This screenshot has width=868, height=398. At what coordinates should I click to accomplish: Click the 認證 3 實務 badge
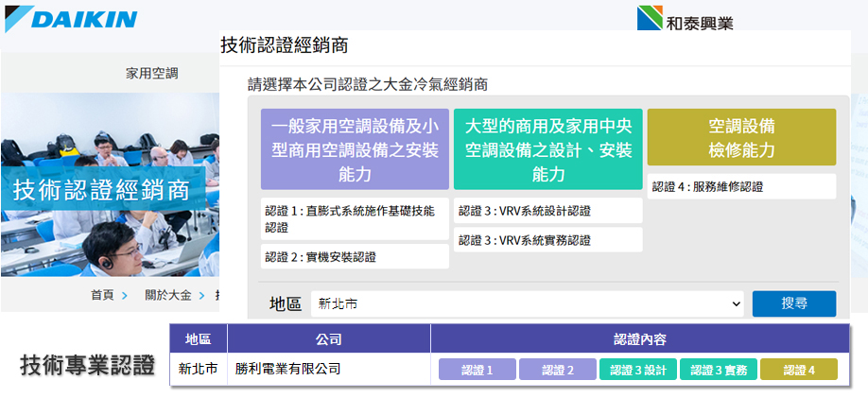tap(718, 370)
